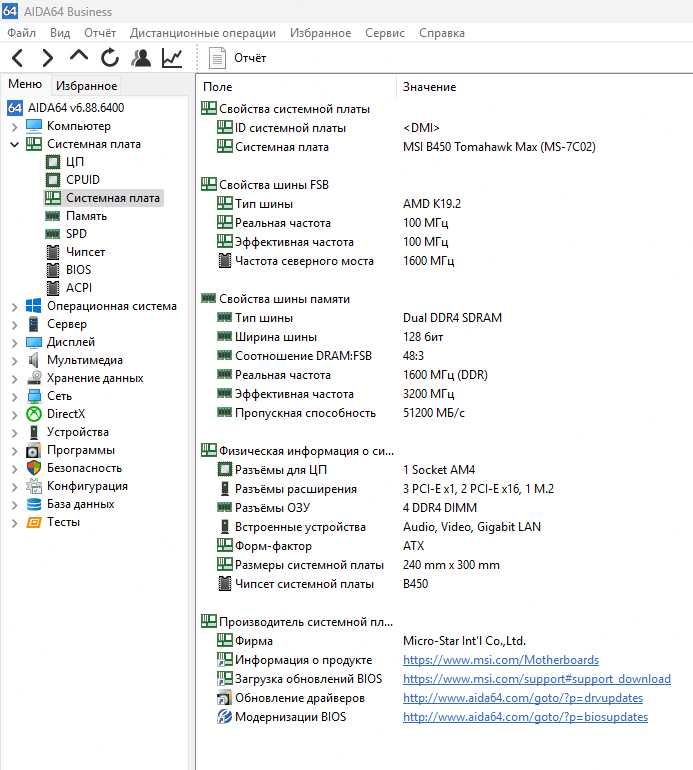Click the ACPI chip icon
This screenshot has width=693, height=770.
[x=53, y=288]
